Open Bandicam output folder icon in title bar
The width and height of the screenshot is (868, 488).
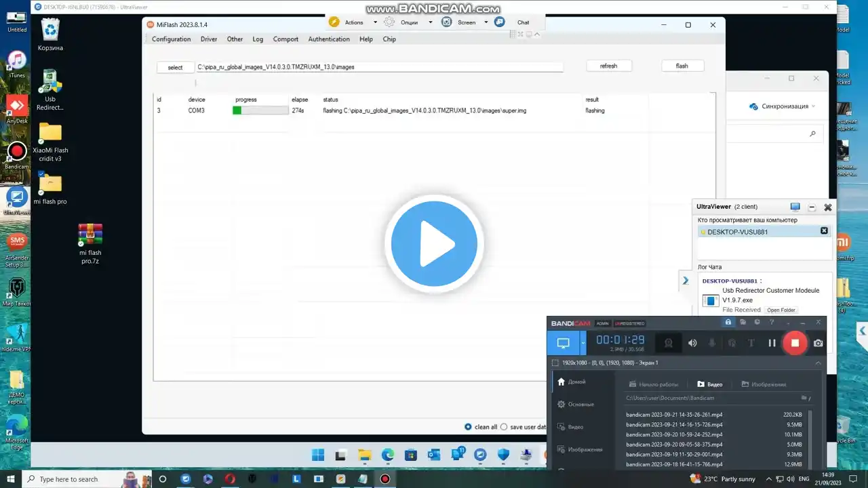[743, 323]
